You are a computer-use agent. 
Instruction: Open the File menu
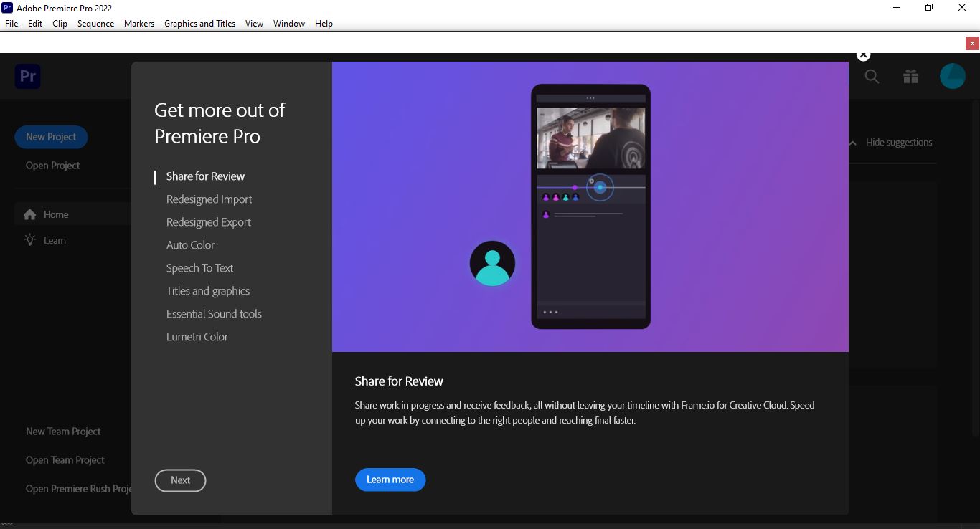(11, 24)
